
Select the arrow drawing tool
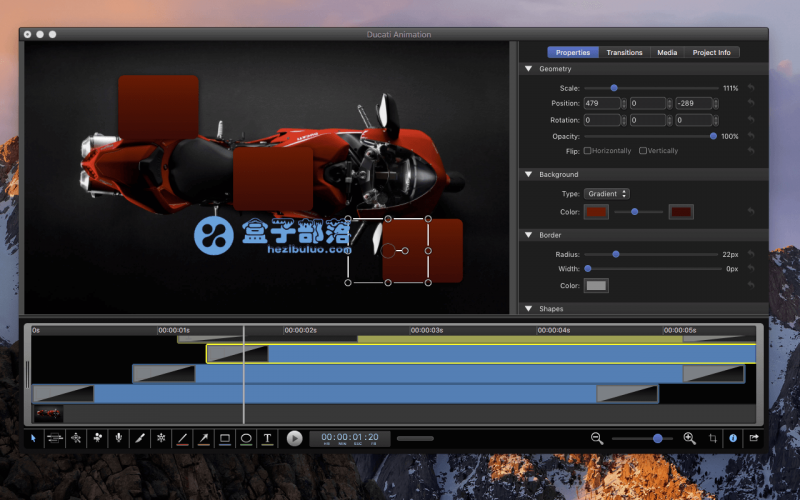click(x=204, y=438)
